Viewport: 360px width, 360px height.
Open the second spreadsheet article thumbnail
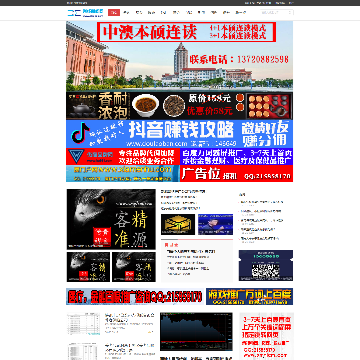pyautogui.click(x=84, y=351)
